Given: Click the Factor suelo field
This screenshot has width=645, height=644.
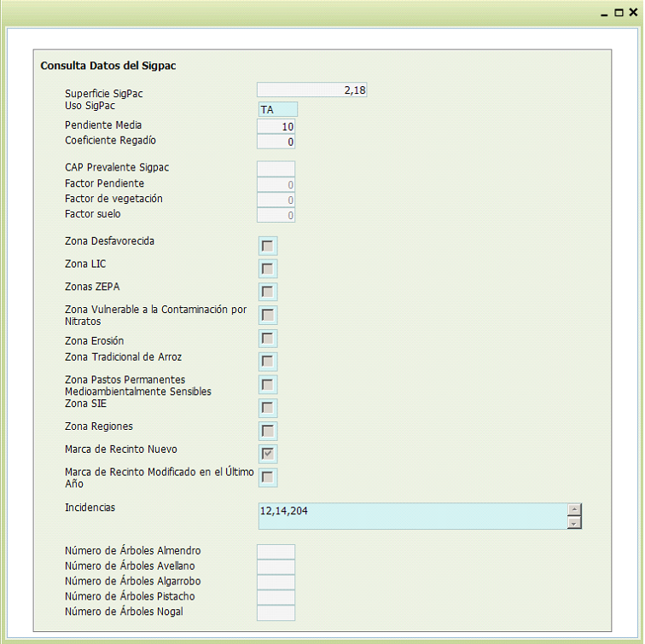Looking at the screenshot, I should [x=276, y=215].
